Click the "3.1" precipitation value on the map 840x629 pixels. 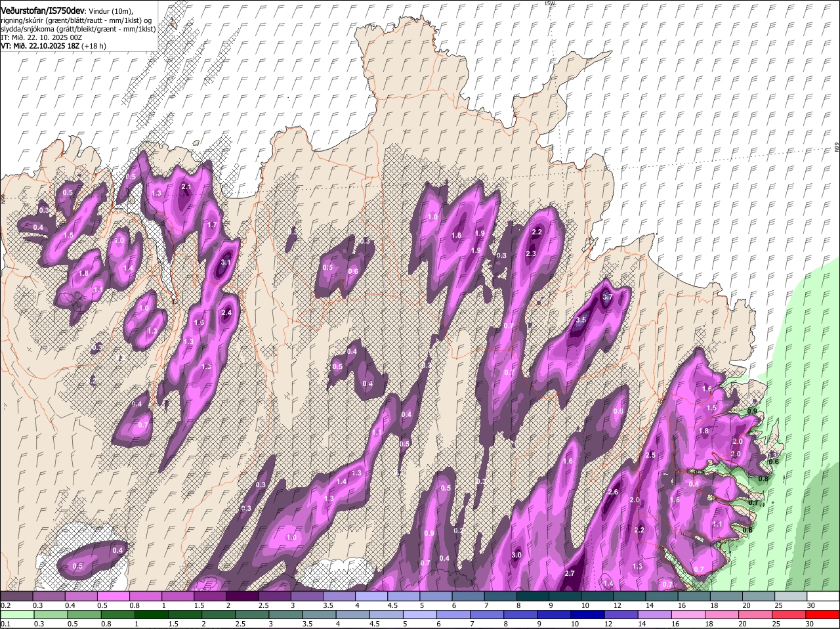[x=226, y=262]
